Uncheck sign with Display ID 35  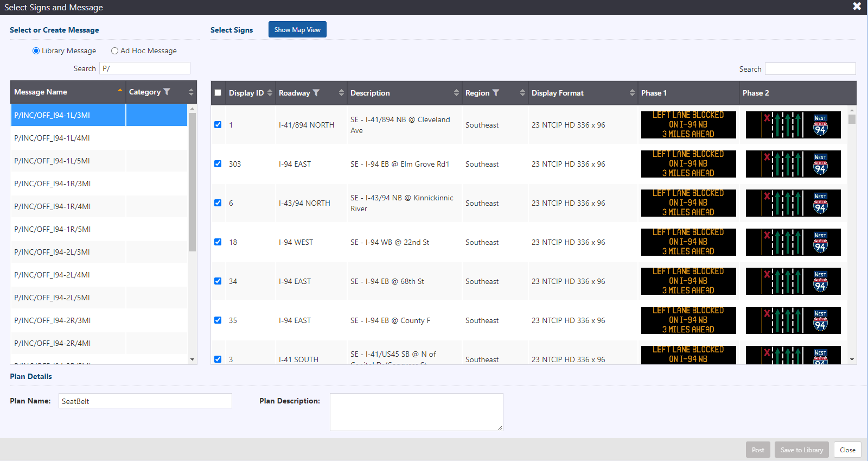[x=218, y=320]
